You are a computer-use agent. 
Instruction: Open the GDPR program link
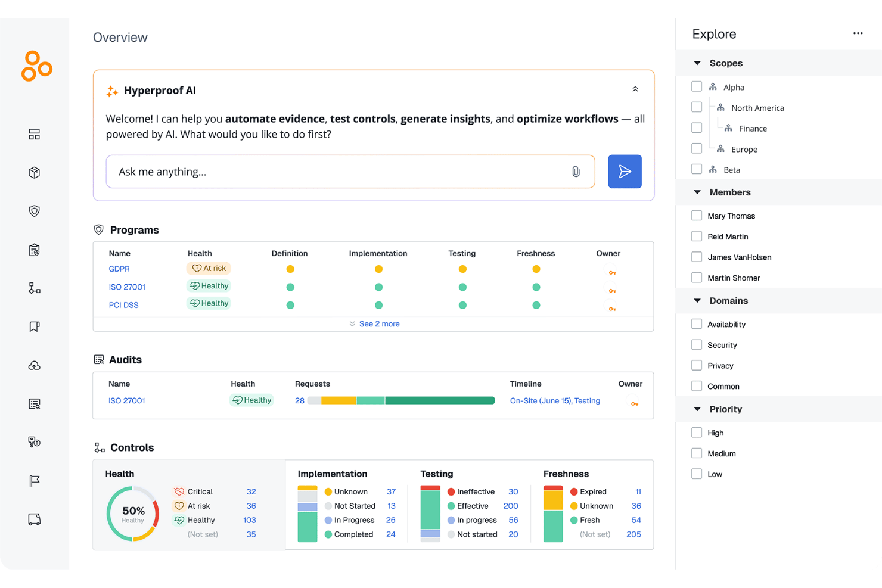coord(119,269)
